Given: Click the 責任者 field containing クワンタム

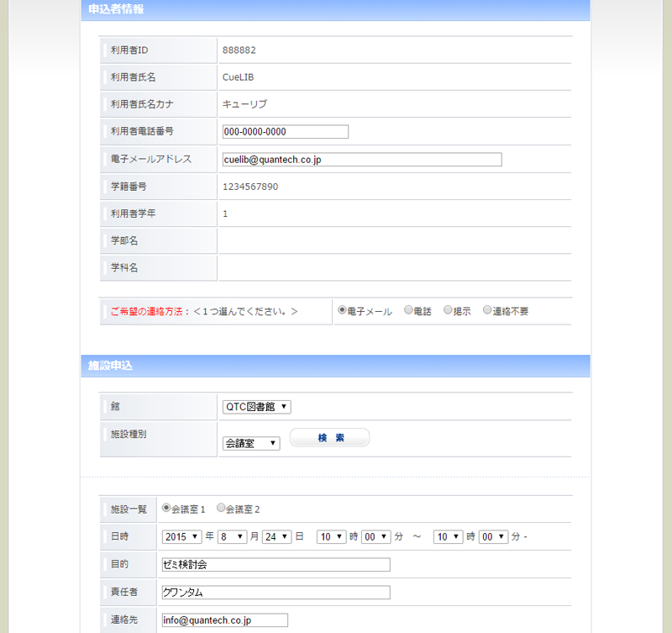Looking at the screenshot, I should [276, 593].
